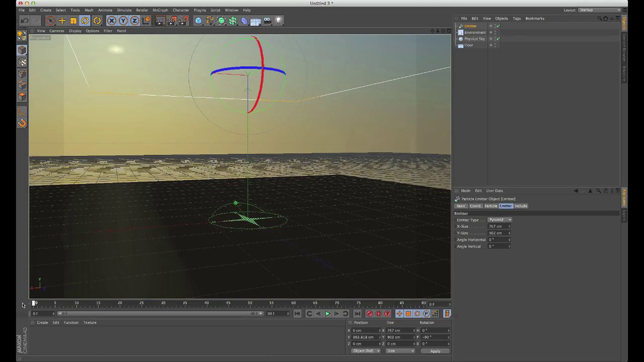The width and height of the screenshot is (644, 362).
Task: Activate the Rotate tool icon
Action: click(x=85, y=21)
